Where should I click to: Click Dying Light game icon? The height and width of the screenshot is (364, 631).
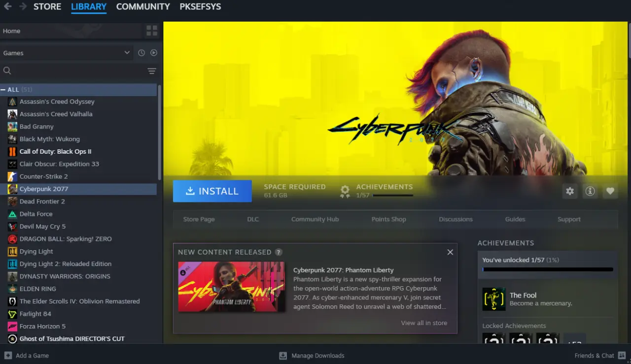point(12,252)
